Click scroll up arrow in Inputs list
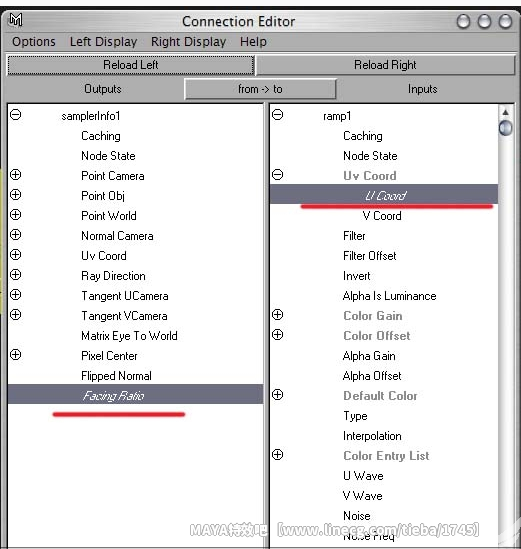This screenshot has width=521, height=549. click(506, 112)
